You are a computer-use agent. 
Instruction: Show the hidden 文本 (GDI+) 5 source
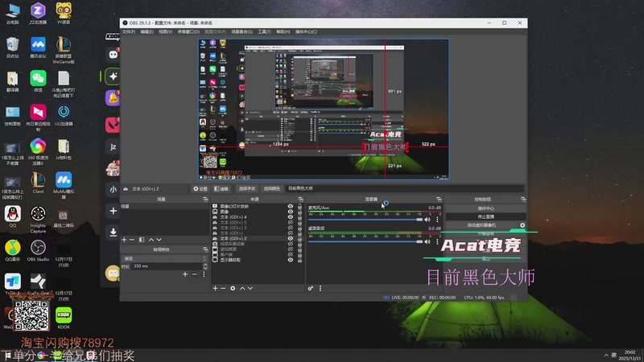291,223
